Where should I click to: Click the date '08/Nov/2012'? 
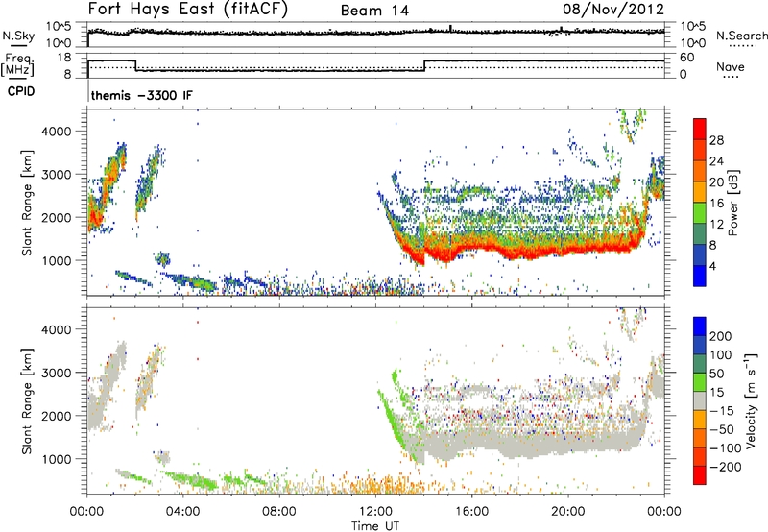(x=613, y=10)
